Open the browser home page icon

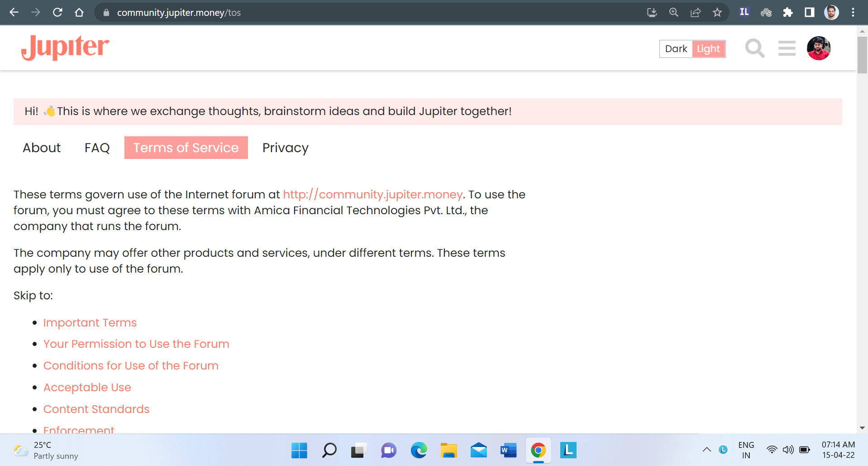pos(79,12)
